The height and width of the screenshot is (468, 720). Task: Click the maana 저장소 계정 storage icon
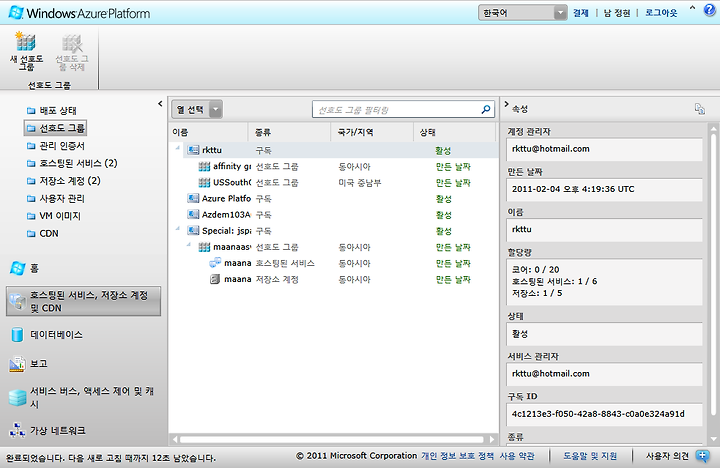click(x=214, y=279)
